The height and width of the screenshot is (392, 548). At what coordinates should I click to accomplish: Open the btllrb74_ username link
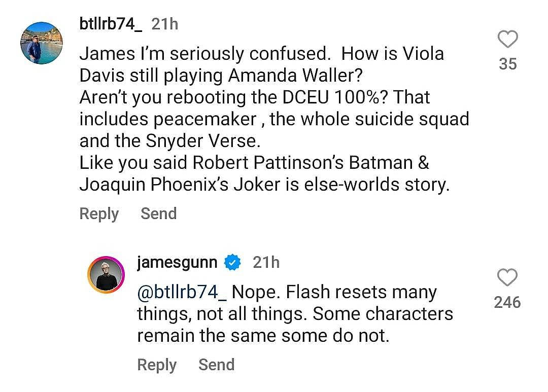coord(111,24)
